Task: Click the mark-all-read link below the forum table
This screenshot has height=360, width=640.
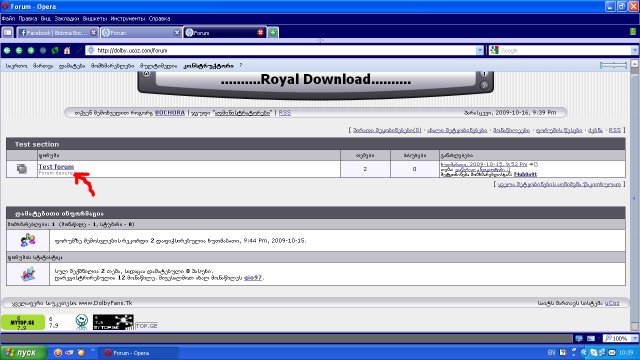Action: 559,184
